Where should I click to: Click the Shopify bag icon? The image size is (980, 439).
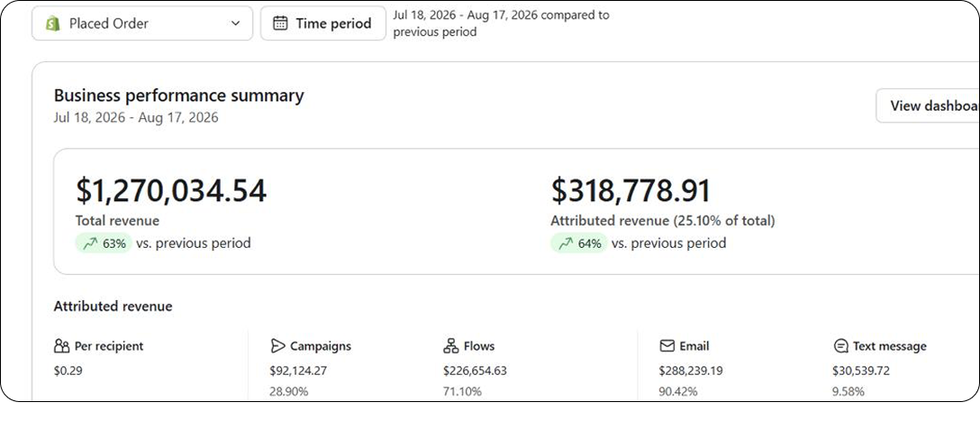point(53,23)
